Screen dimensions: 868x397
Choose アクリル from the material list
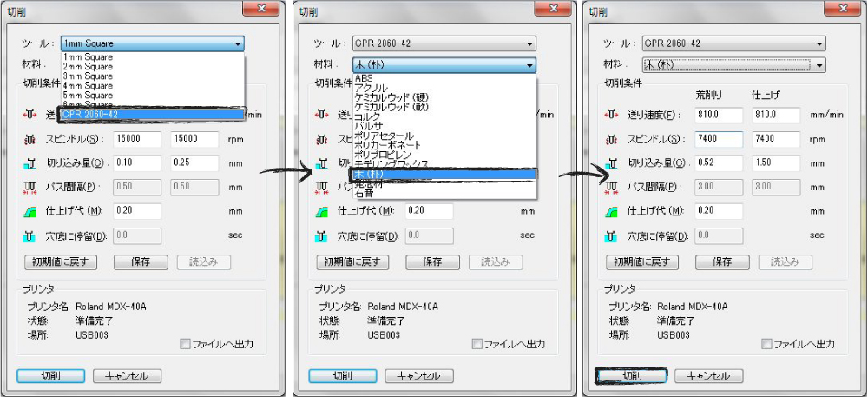point(372,88)
